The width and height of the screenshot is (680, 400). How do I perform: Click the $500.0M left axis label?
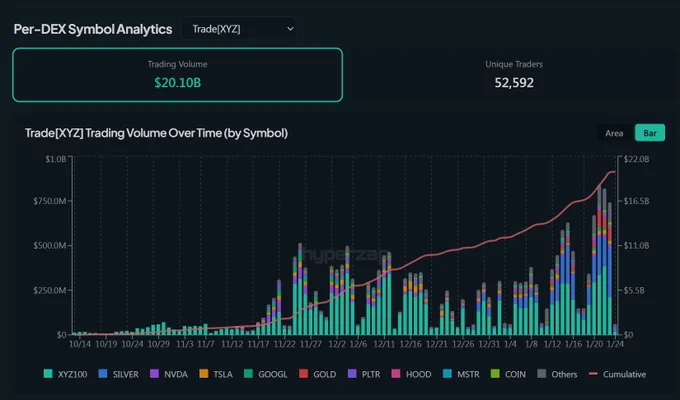point(50,246)
